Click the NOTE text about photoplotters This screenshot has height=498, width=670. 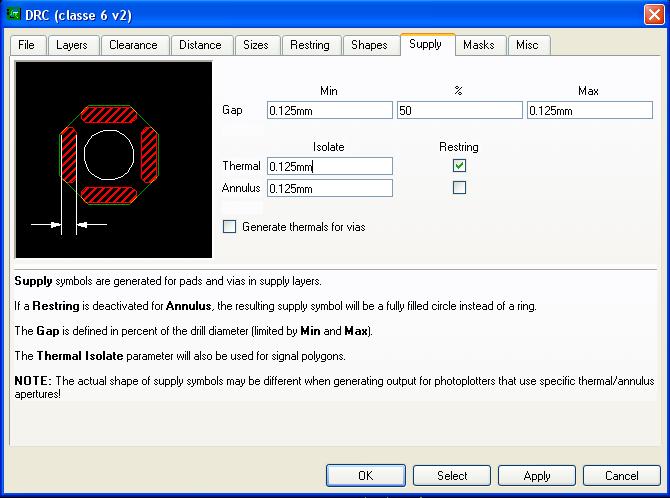pos(334,387)
